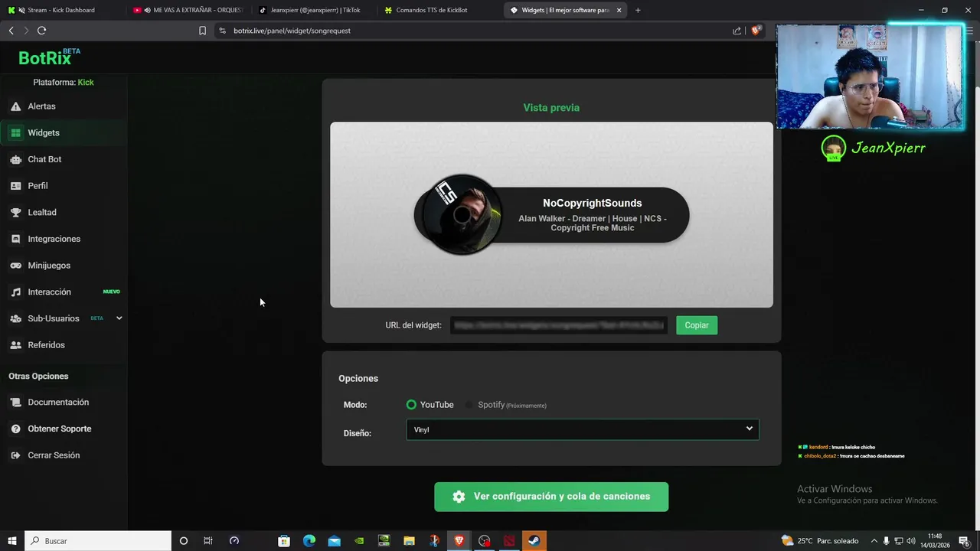Click the JeanXpierr streamer avatar

tap(833, 148)
